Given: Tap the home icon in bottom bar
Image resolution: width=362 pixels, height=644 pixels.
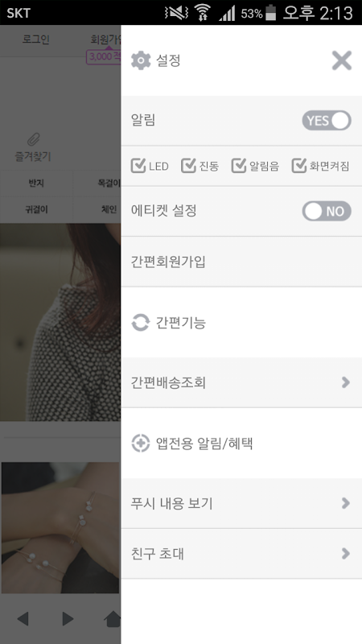Looking at the screenshot, I should (x=113, y=618).
